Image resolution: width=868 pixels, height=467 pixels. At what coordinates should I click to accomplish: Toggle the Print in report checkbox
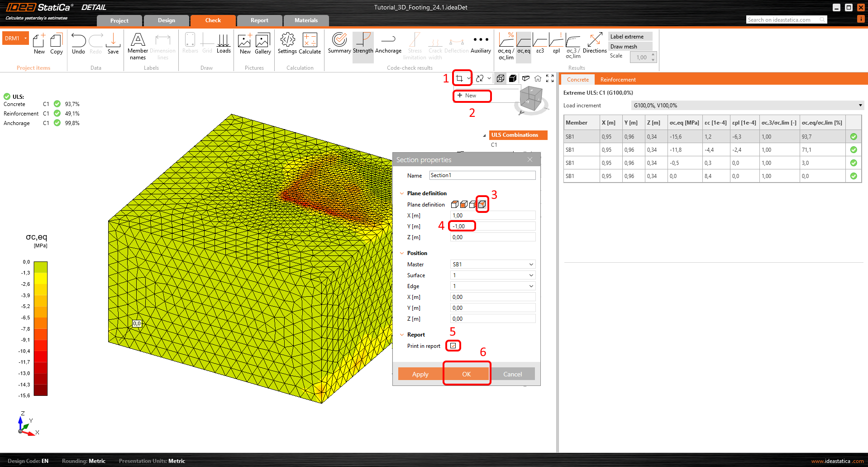click(x=453, y=346)
